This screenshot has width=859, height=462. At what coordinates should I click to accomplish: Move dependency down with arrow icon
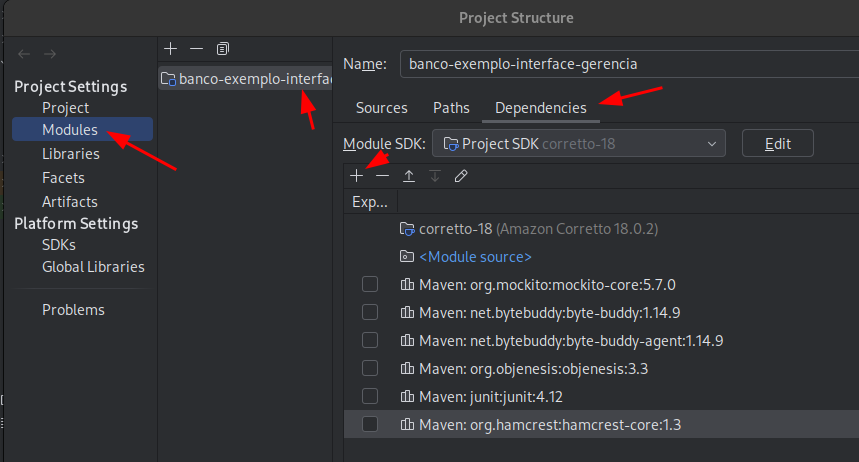[435, 176]
